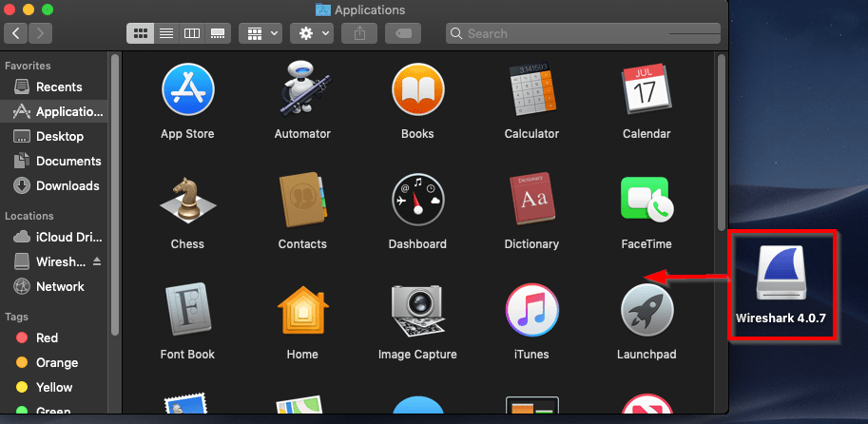The height and width of the screenshot is (424, 868).
Task: Open the Image Capture app icon
Action: [418, 310]
